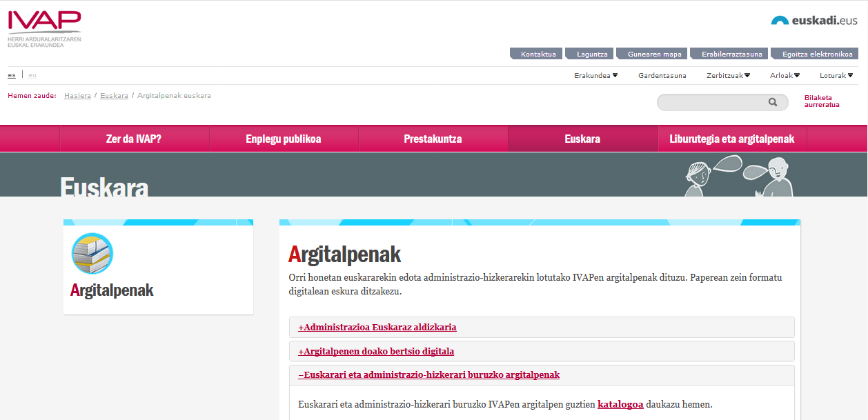Click the talking people illustration
The height and width of the screenshot is (420, 868).
pyautogui.click(x=739, y=177)
